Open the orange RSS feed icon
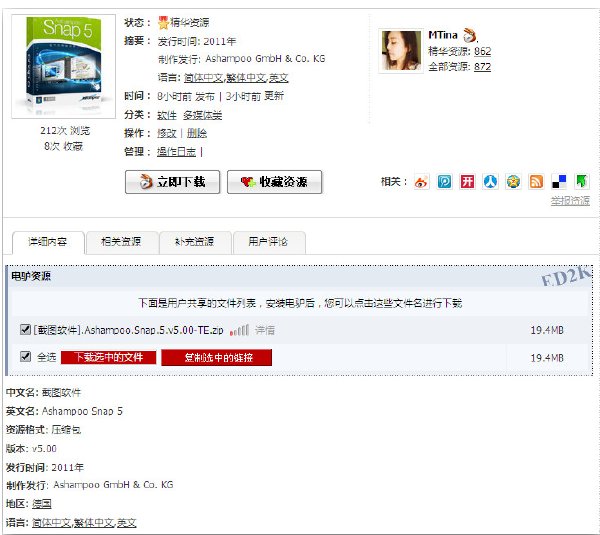 tap(536, 181)
